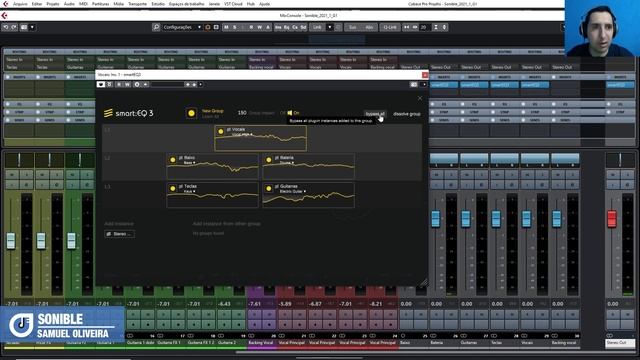640x360 pixels.
Task: Click the MixConsole search magnifier icon
Action: pos(156,27)
